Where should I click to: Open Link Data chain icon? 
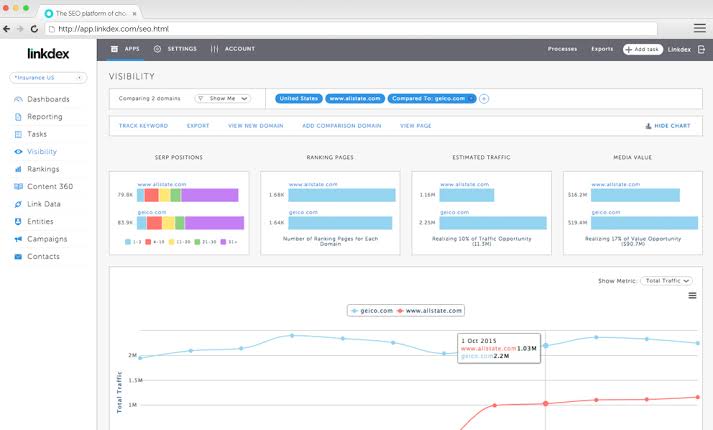(x=18, y=204)
